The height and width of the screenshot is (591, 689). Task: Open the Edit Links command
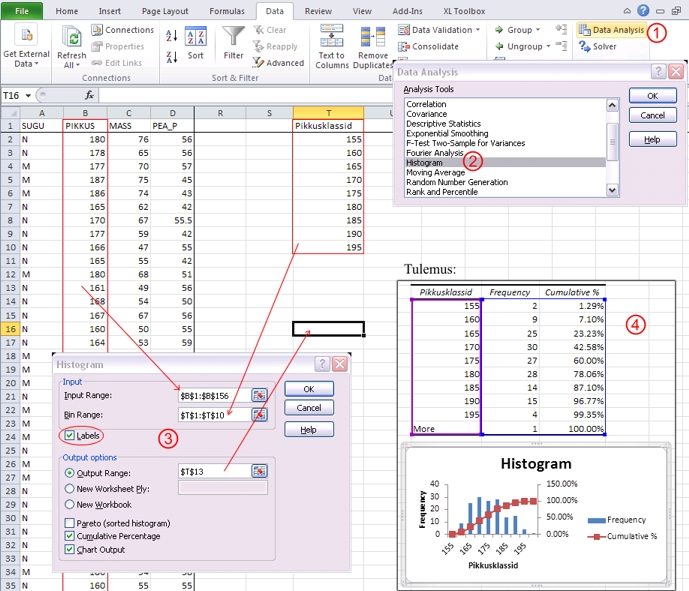pyautogui.click(x=116, y=63)
